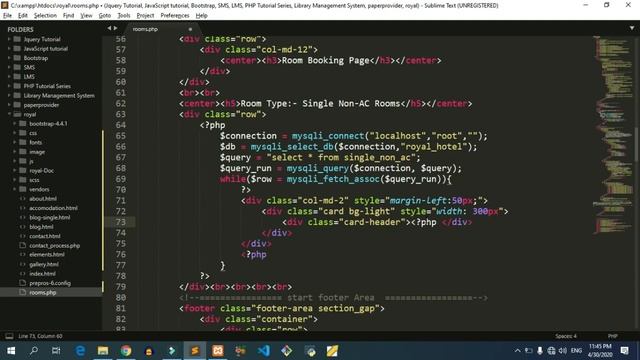Open Visual Studio Code from taskbar
The height and width of the screenshot is (360, 640).
tap(264, 351)
